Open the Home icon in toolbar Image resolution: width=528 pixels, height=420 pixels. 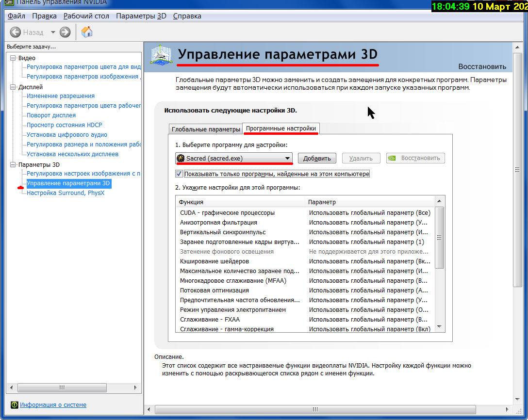86,32
